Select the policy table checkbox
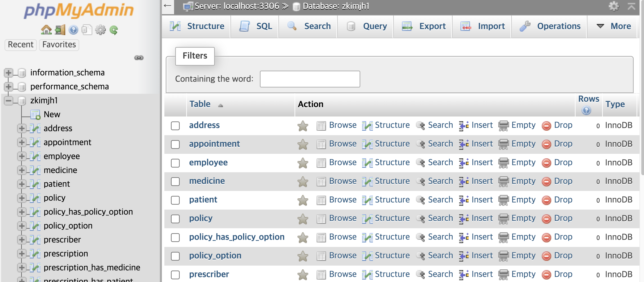The image size is (644, 282). (x=175, y=219)
